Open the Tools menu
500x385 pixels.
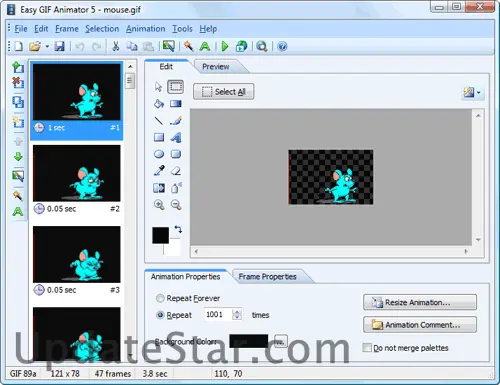click(x=182, y=29)
